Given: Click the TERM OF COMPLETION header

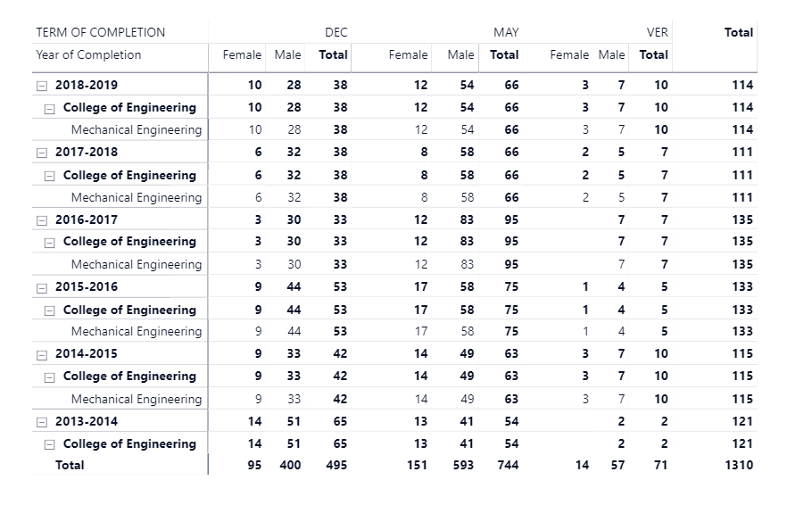Looking at the screenshot, I should [x=101, y=32].
